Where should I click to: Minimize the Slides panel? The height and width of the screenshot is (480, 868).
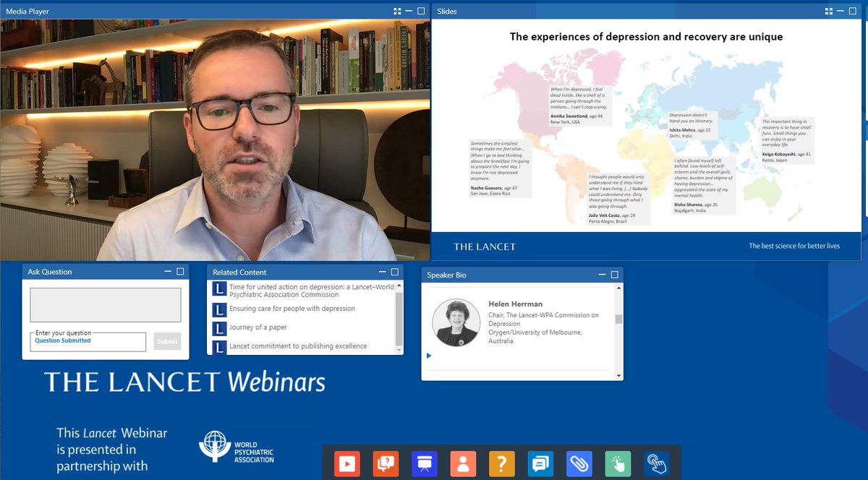[841, 11]
